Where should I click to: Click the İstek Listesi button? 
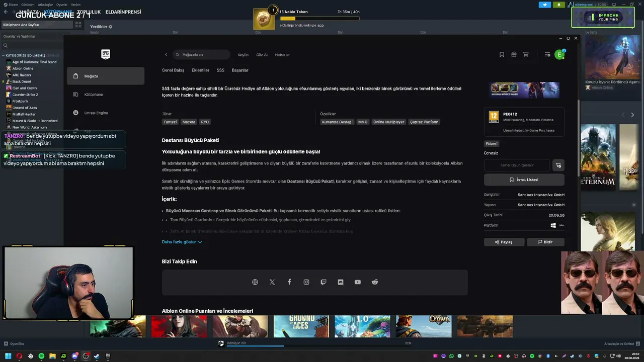pos(524,179)
